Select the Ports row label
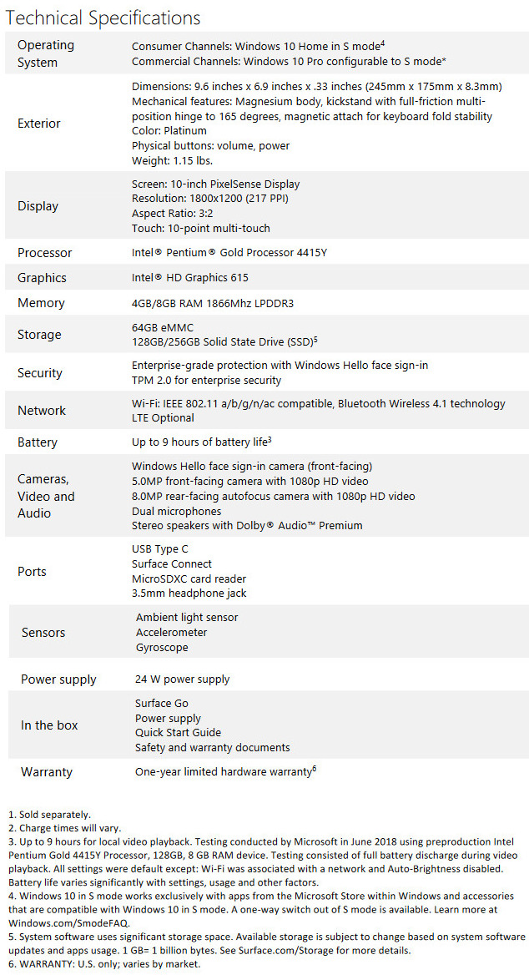 (32, 572)
